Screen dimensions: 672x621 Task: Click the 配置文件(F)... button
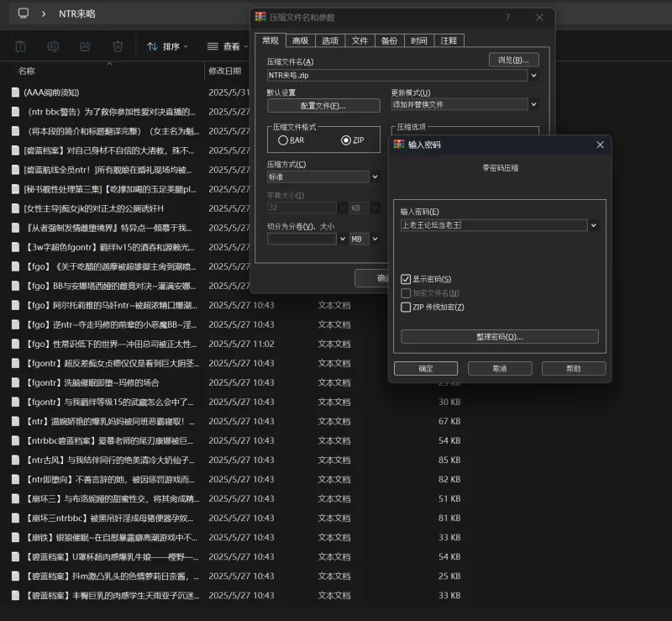(x=323, y=106)
